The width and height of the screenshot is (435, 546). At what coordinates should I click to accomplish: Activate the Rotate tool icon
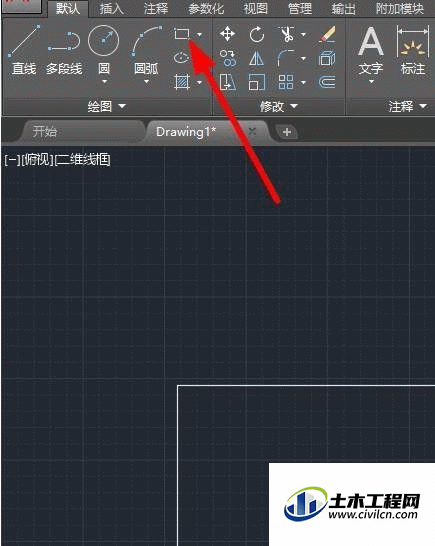point(257,34)
